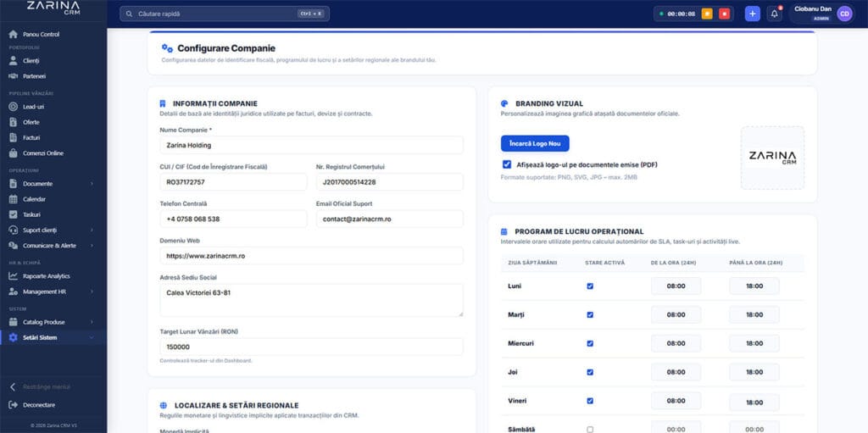
Task: Click the Parteneri handshake icon
Action: point(14,76)
